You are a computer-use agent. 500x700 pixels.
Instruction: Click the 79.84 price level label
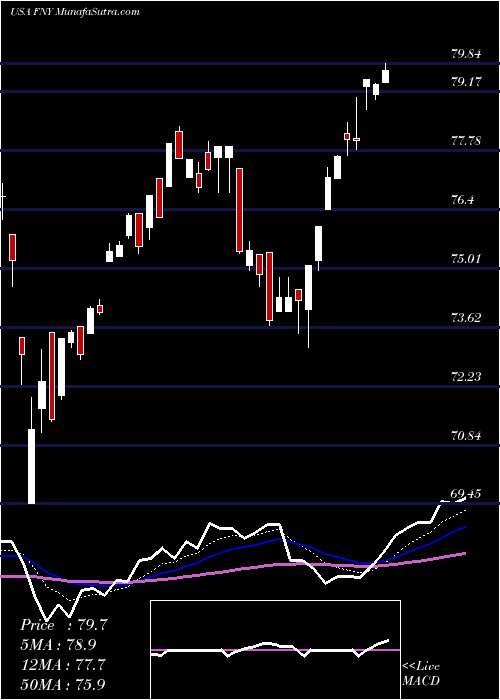point(466,54)
